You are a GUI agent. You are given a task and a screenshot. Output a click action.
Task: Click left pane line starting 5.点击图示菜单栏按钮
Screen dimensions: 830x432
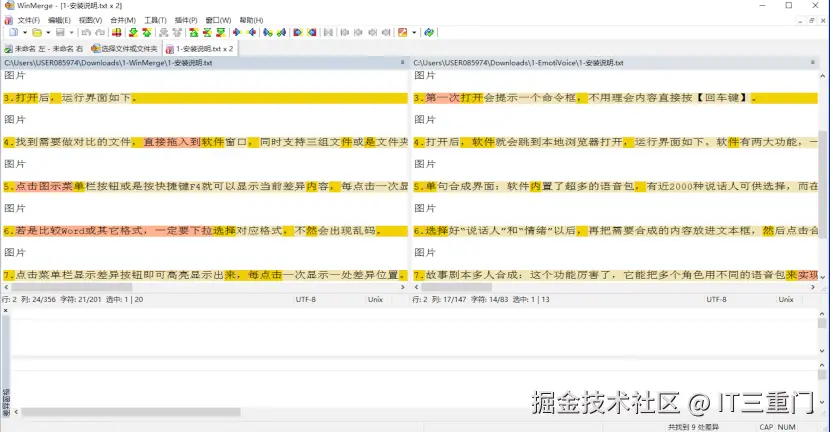click(205, 186)
